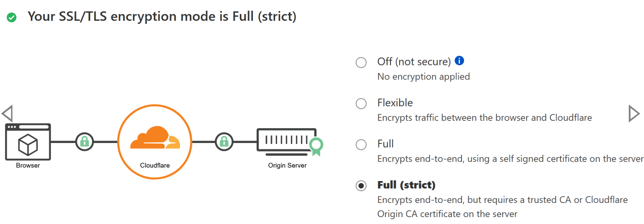
Task: Click the Full (strict) bold label
Action: point(406,185)
